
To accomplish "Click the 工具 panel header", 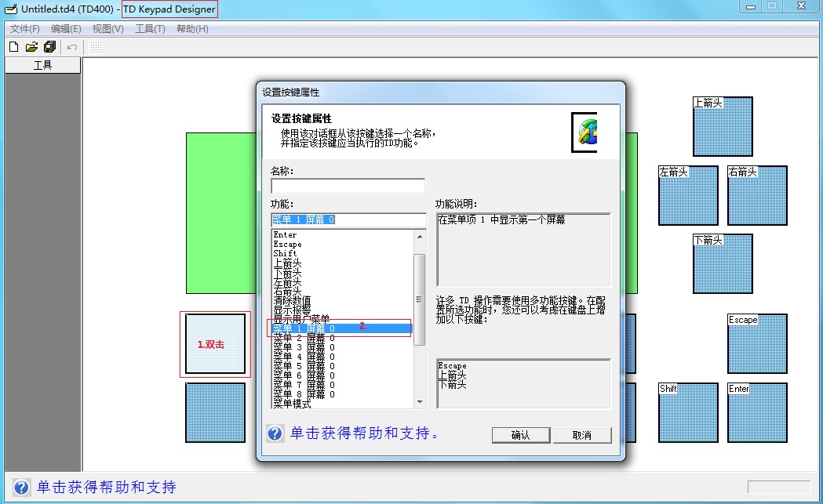I will point(42,65).
